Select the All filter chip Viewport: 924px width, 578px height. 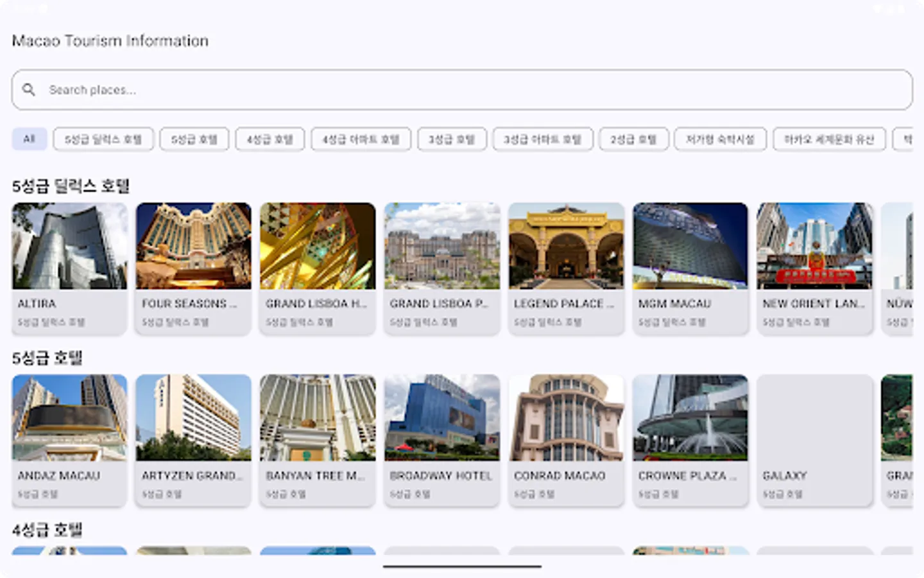tap(29, 139)
